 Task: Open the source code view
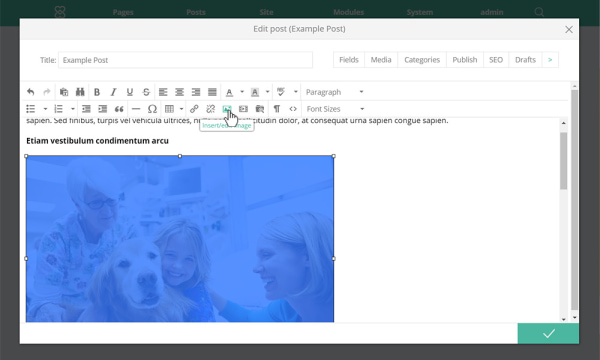click(x=293, y=109)
